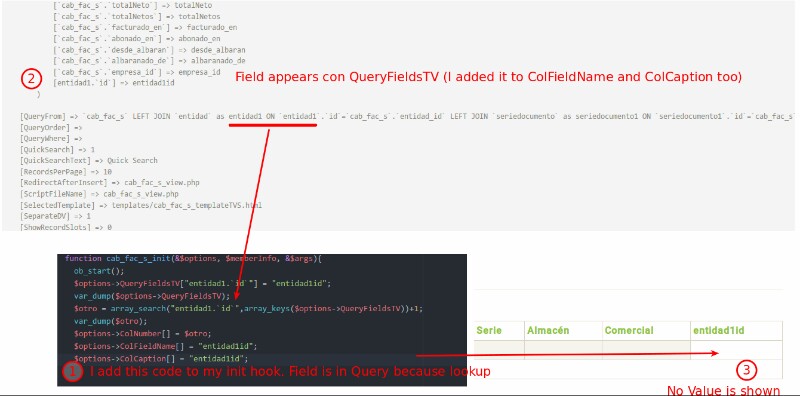Screen dimensions: 800x396
Task: Click the var_dump($otro); code line
Action: pos(110,321)
